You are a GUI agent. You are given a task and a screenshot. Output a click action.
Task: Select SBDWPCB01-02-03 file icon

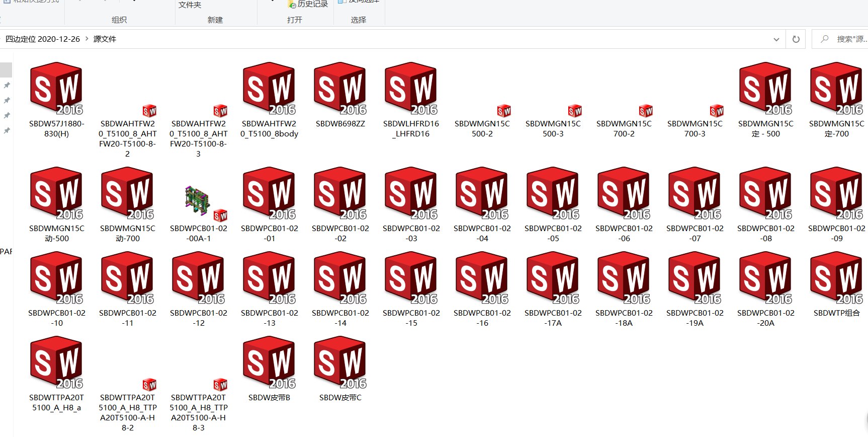point(411,193)
